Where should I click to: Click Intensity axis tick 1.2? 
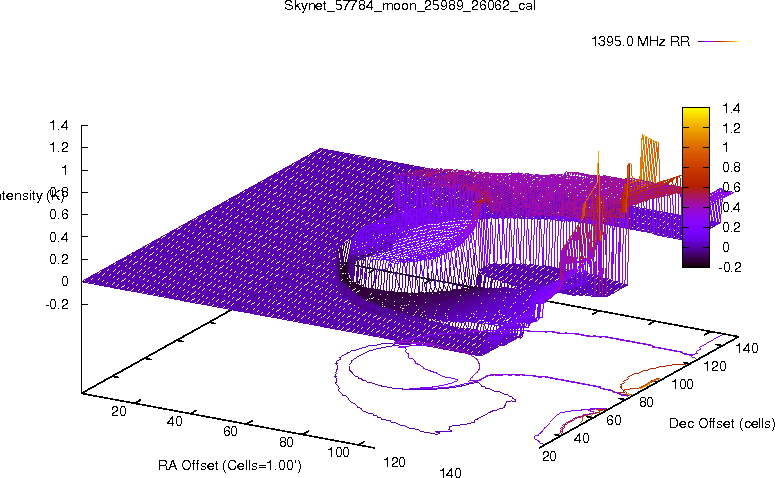pyautogui.click(x=59, y=148)
